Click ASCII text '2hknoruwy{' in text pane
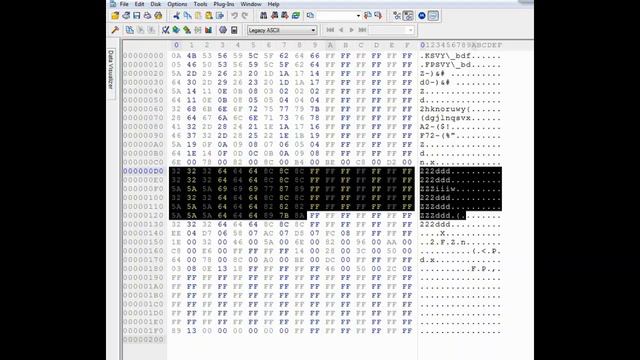640x360 pixels. click(x=445, y=109)
